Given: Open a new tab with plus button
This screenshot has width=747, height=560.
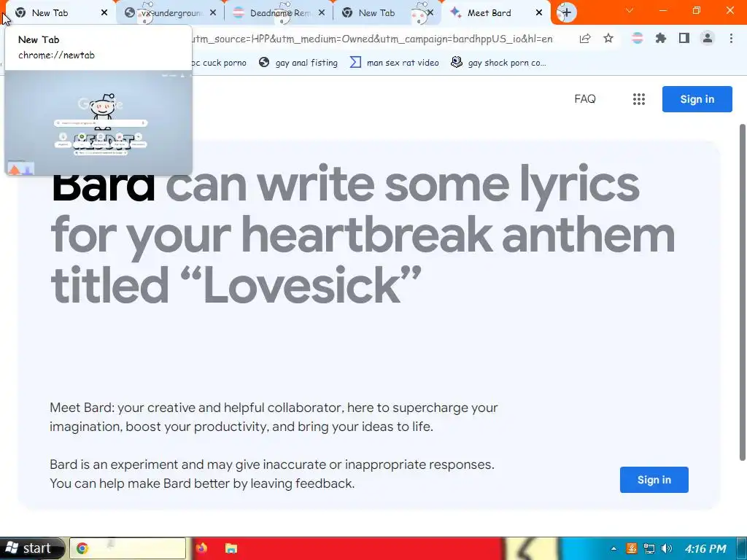Looking at the screenshot, I should pyautogui.click(x=566, y=12).
